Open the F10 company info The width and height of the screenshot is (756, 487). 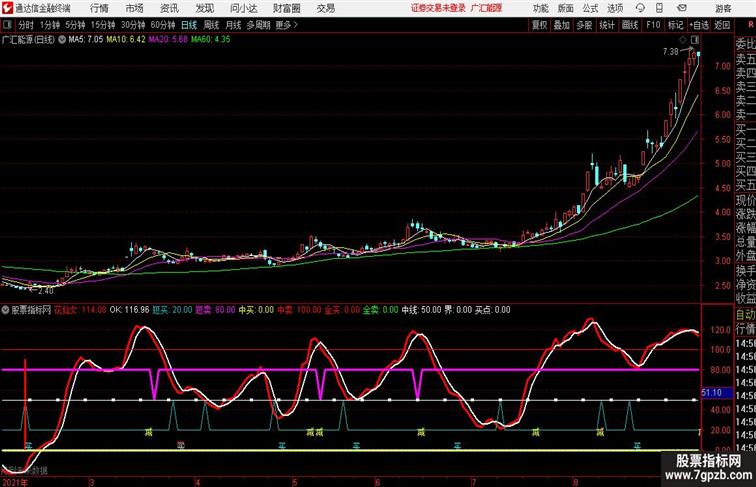[653, 25]
